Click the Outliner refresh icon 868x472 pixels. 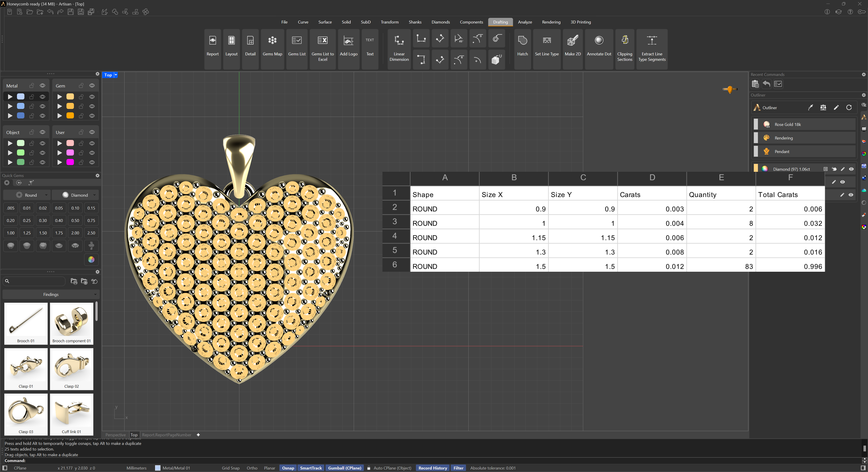pyautogui.click(x=849, y=107)
